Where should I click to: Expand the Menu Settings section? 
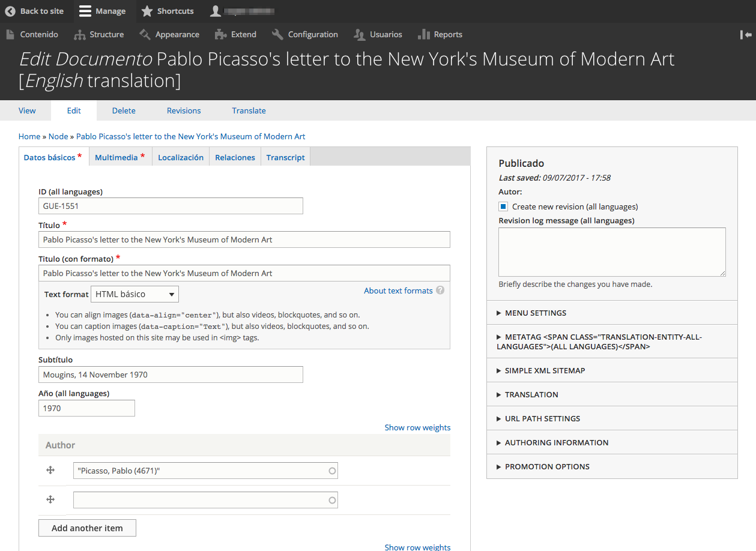pyautogui.click(x=612, y=313)
